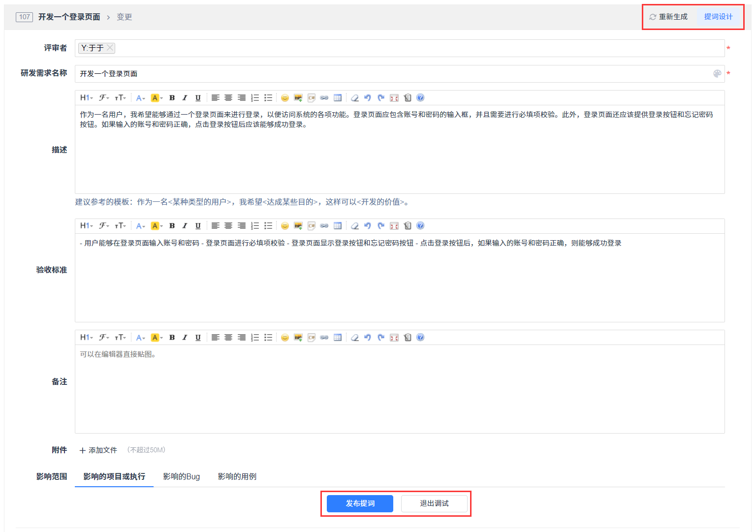Switch to 影响的Bug tab
The width and height of the screenshot is (756, 532).
click(182, 476)
